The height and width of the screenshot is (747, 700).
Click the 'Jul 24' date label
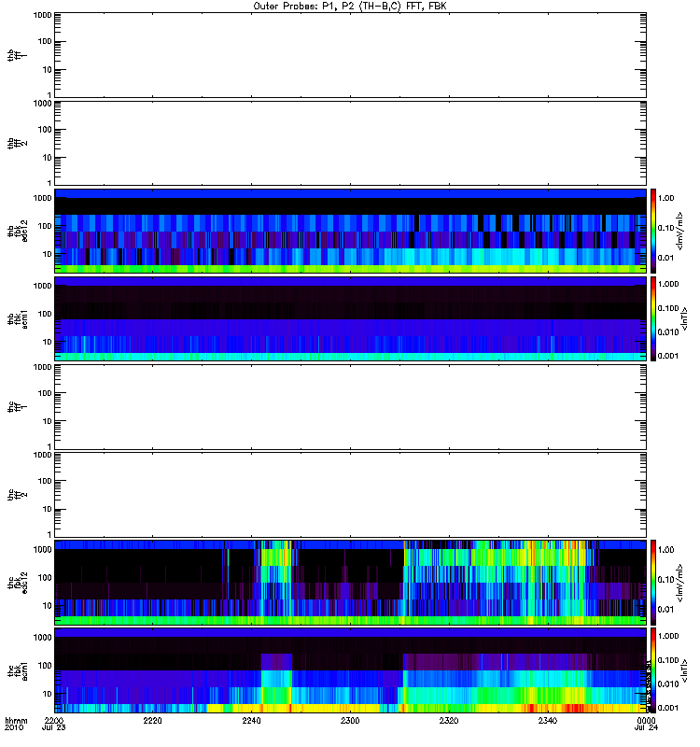(646, 727)
